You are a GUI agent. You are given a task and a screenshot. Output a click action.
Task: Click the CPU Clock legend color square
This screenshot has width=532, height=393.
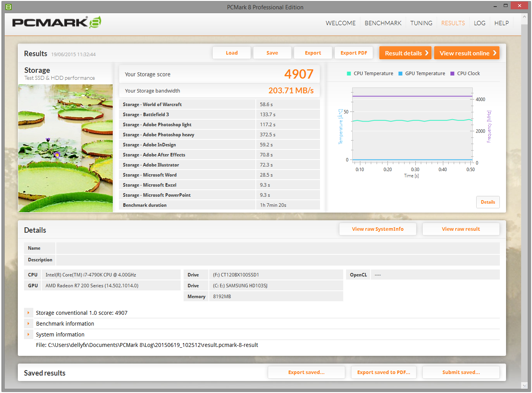pos(452,74)
